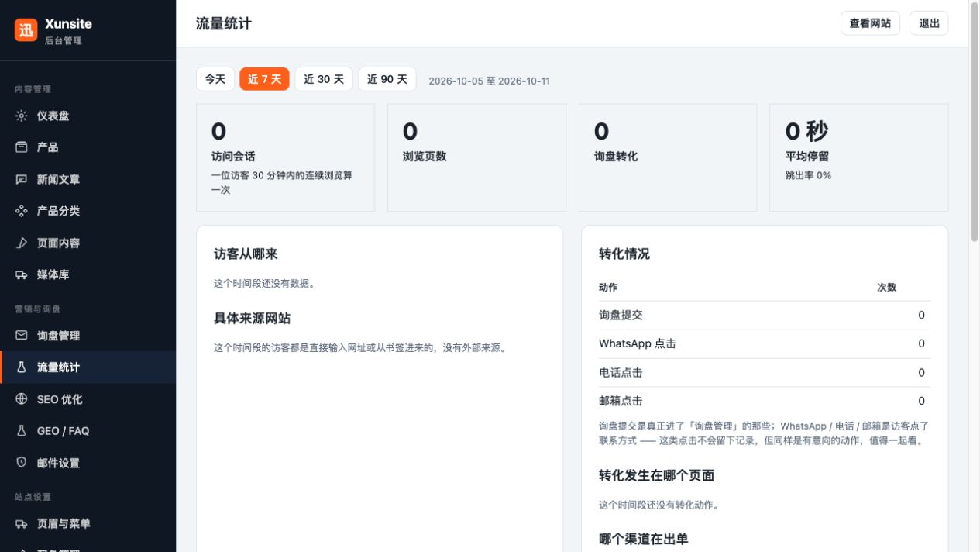Select the 近 7 天 range
The image size is (980, 552).
264,79
